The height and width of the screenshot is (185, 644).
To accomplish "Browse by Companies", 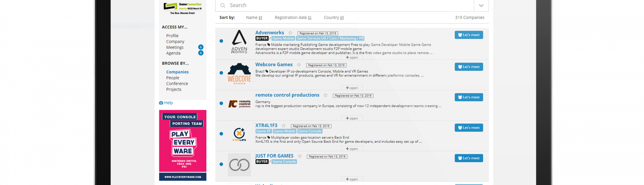I will 177,72.
